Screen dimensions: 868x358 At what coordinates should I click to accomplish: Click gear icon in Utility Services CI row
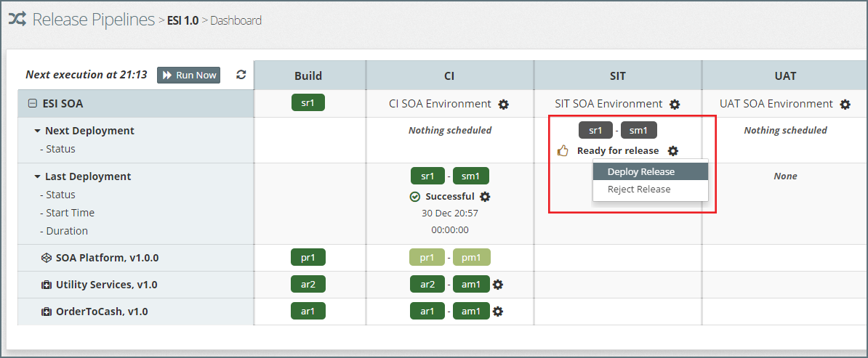pyautogui.click(x=498, y=285)
